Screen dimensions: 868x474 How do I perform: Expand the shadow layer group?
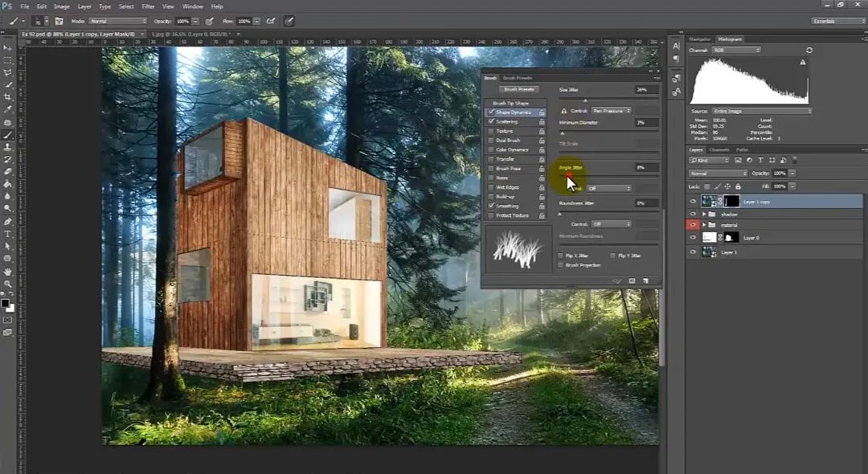point(704,215)
